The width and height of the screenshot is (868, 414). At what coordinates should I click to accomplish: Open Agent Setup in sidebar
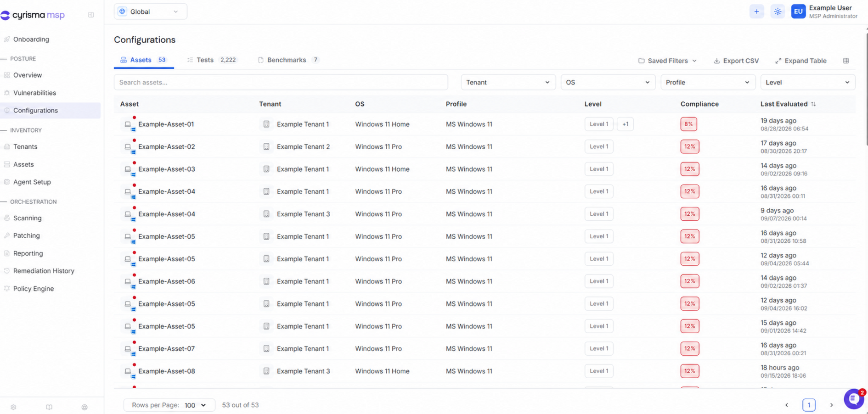pyautogui.click(x=32, y=182)
